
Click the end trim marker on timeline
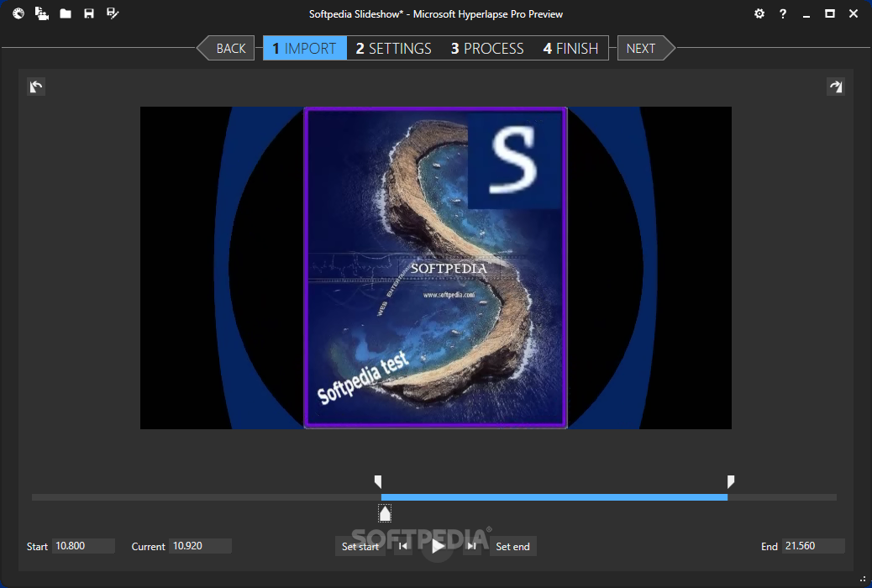click(731, 482)
